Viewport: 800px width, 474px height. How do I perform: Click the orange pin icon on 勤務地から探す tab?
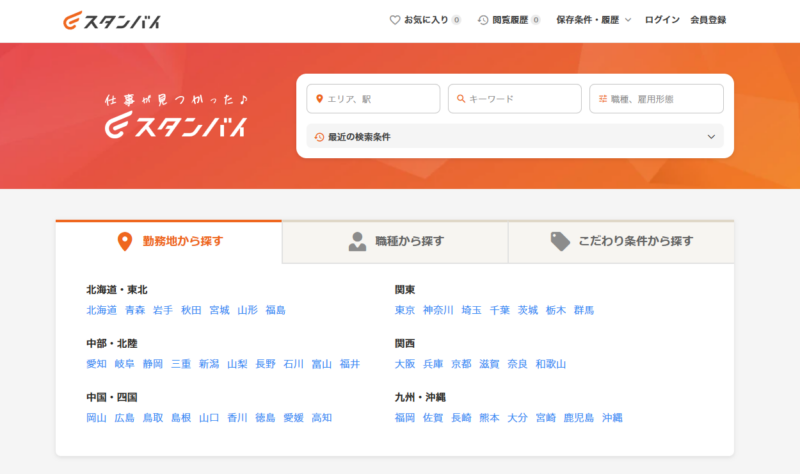125,241
